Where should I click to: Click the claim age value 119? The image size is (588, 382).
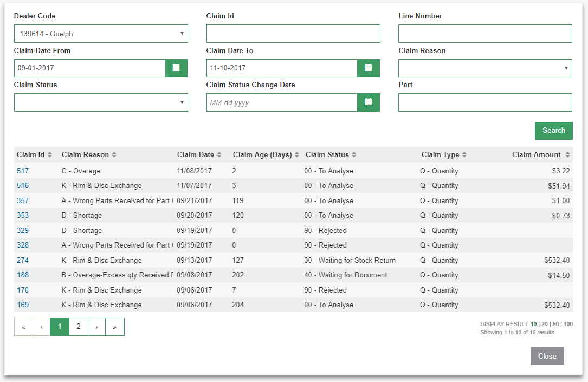pos(238,200)
